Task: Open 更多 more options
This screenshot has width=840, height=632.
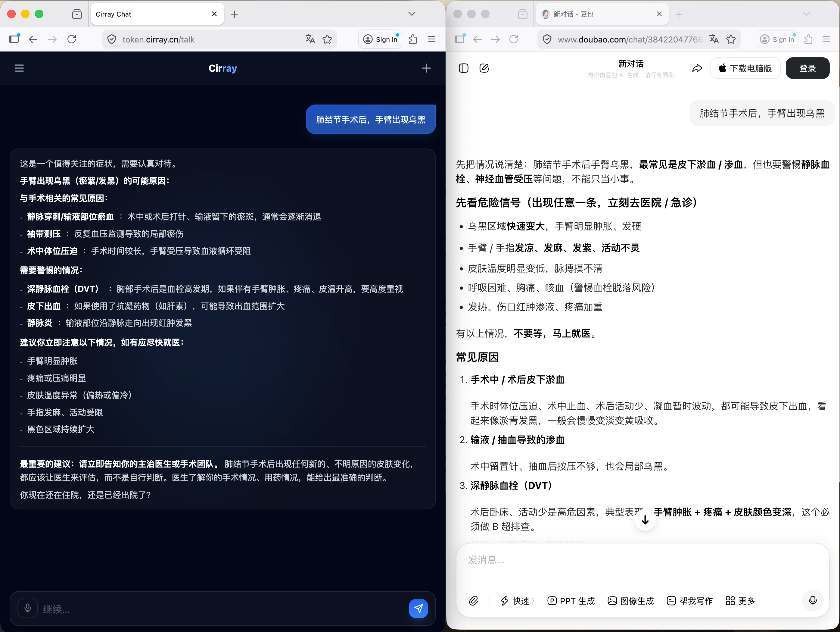Action: point(740,601)
